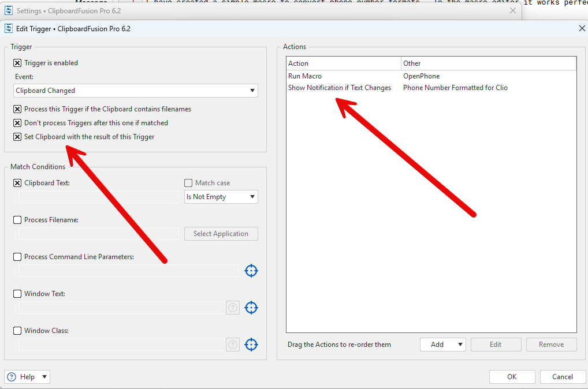Click the Window Class help question icon
588x389 pixels.
pos(233,345)
